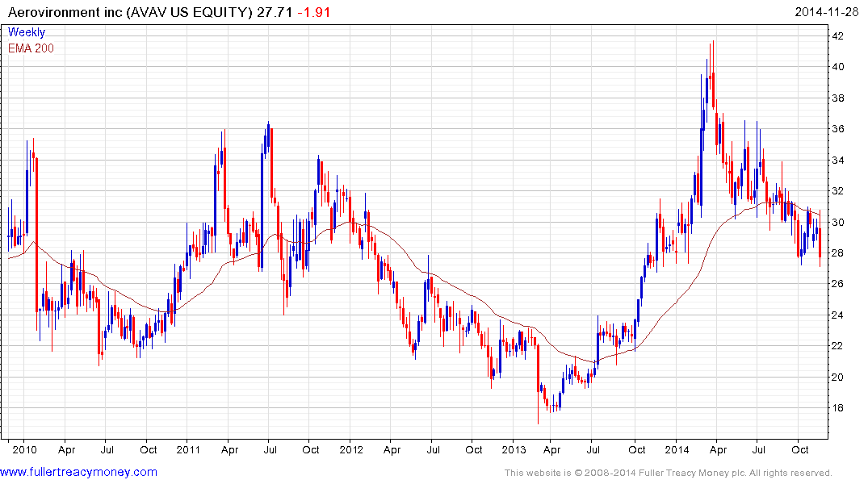Select the 'Weekly' interval label

pos(27,32)
